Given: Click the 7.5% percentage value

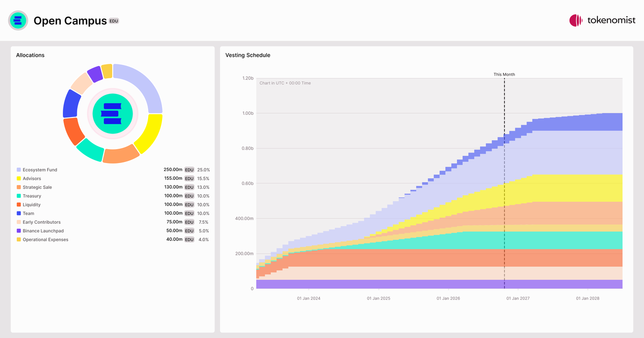Looking at the screenshot, I should tap(204, 222).
